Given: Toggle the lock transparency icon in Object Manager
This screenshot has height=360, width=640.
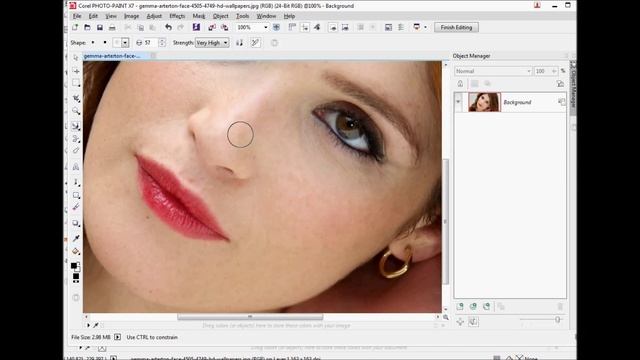Looking at the screenshot, I should (460, 84).
